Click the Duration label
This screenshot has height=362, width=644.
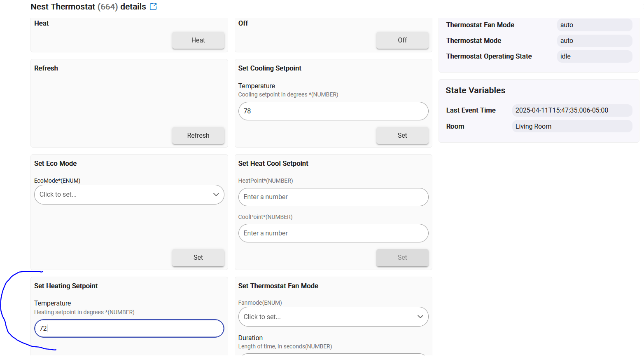click(x=250, y=338)
